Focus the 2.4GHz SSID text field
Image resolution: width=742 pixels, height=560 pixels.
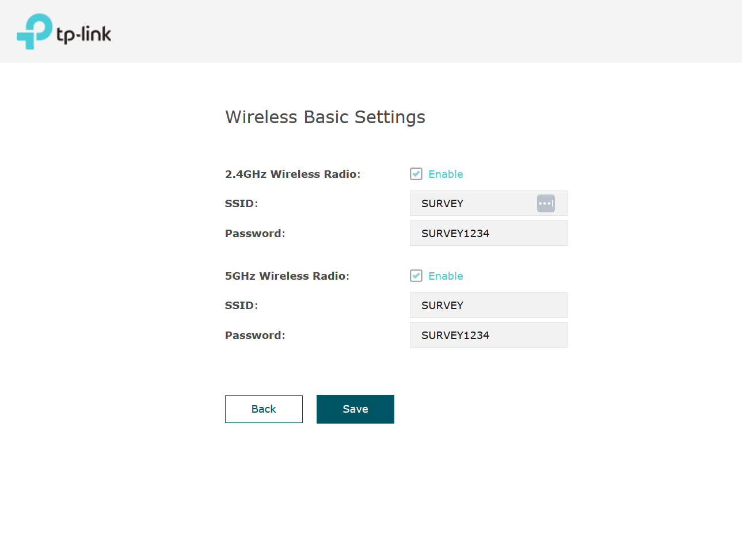point(472,203)
